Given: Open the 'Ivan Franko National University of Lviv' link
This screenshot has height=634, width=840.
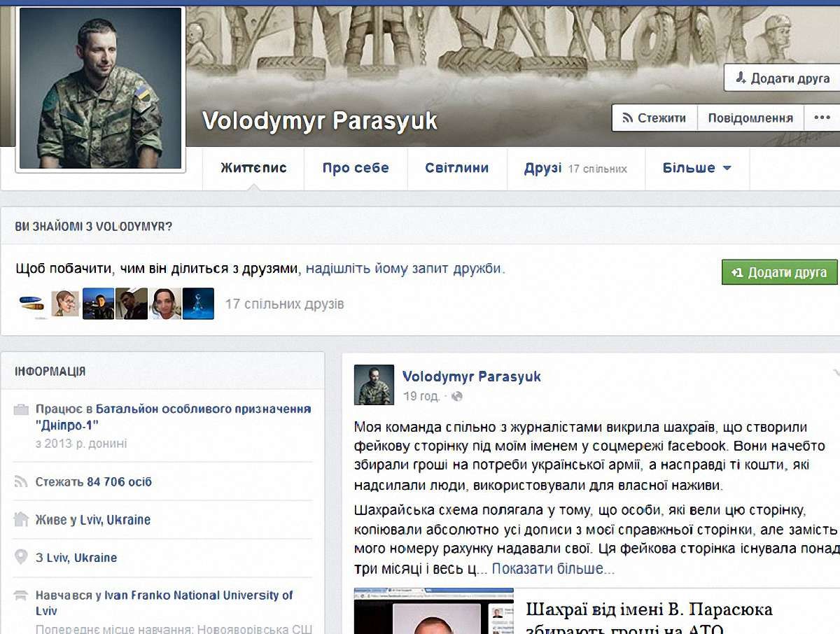Looking at the screenshot, I should pos(164,603).
